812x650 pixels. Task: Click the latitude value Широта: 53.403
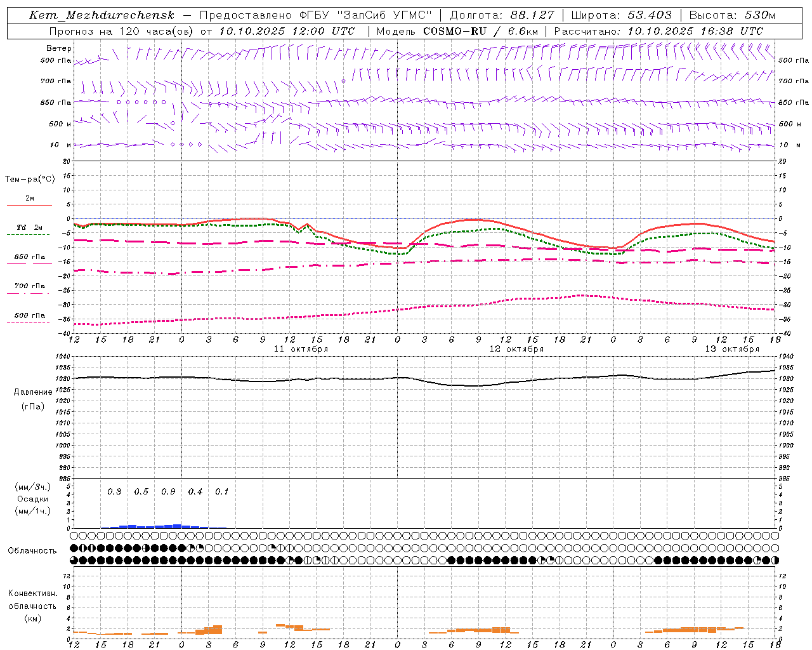(621, 15)
